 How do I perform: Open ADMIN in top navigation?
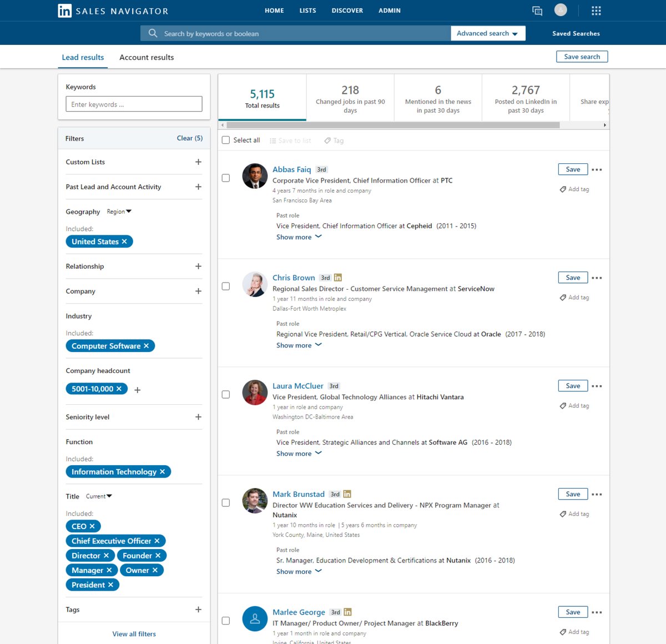tap(390, 11)
